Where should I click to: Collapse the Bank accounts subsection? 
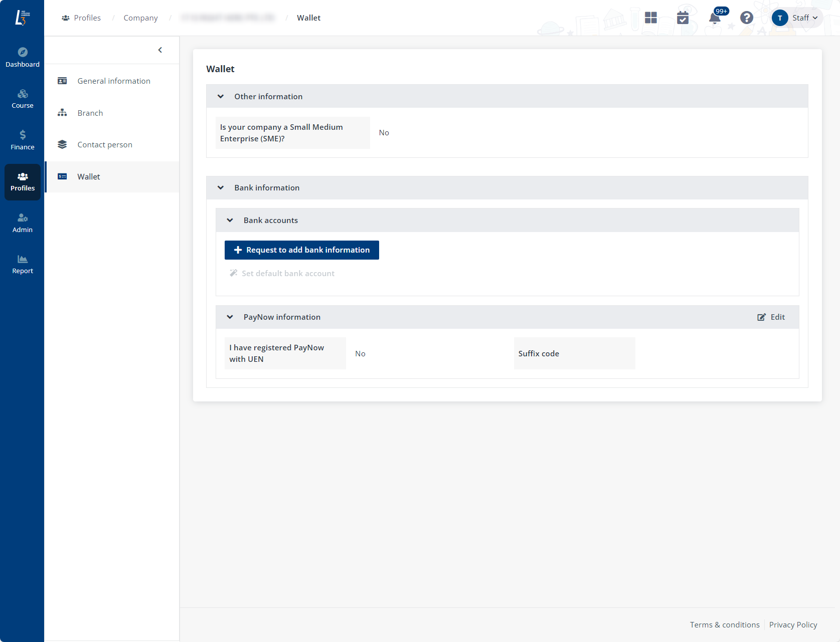pos(230,221)
